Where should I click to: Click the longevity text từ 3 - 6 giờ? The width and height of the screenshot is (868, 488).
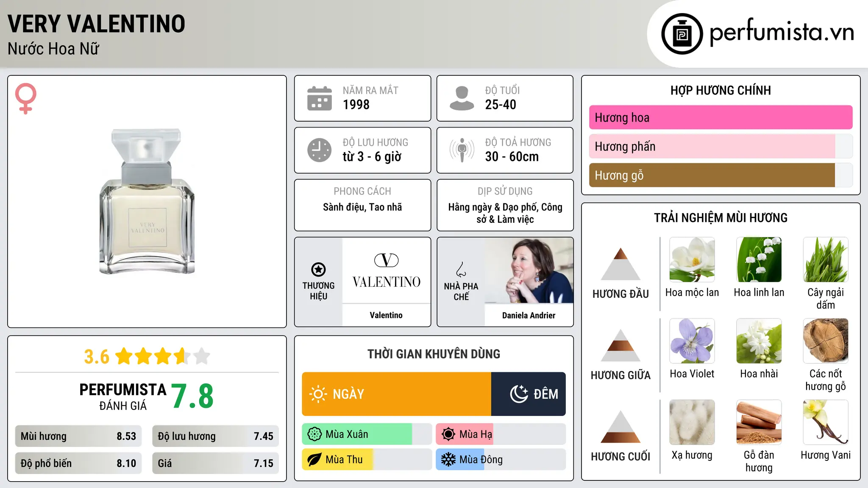[x=372, y=157]
